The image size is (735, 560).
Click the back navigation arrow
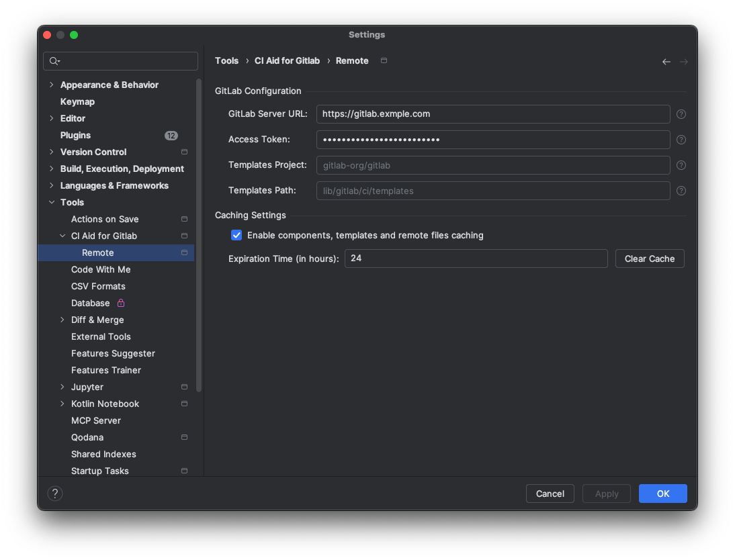(x=666, y=61)
